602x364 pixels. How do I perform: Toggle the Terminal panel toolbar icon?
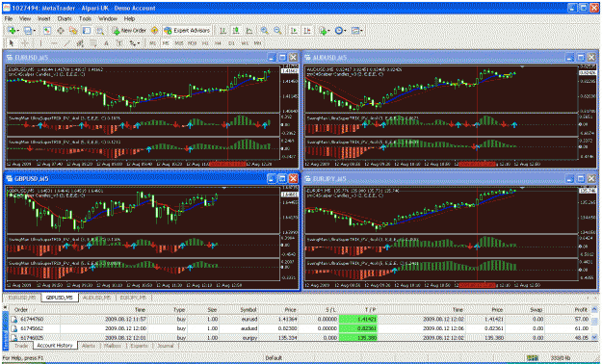pos(87,31)
